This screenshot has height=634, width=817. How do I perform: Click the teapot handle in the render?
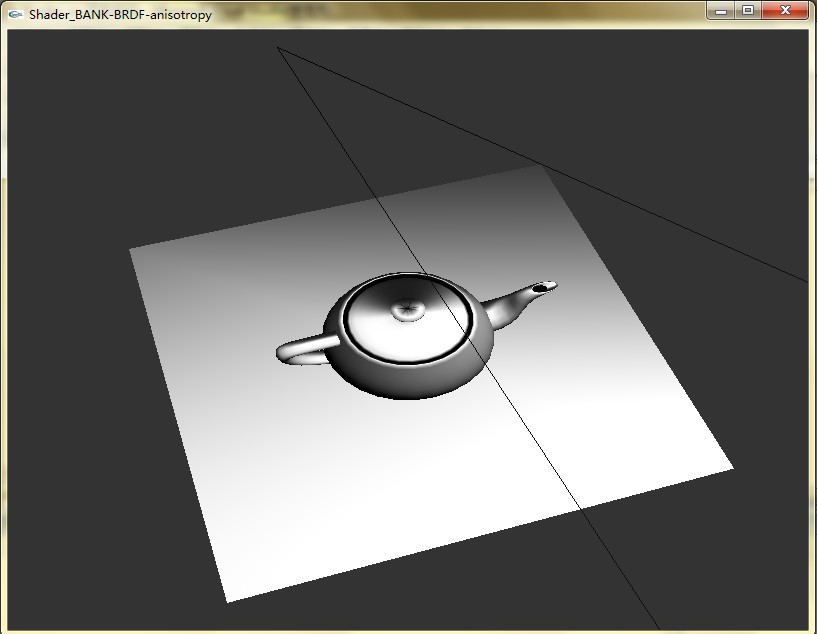[306, 350]
